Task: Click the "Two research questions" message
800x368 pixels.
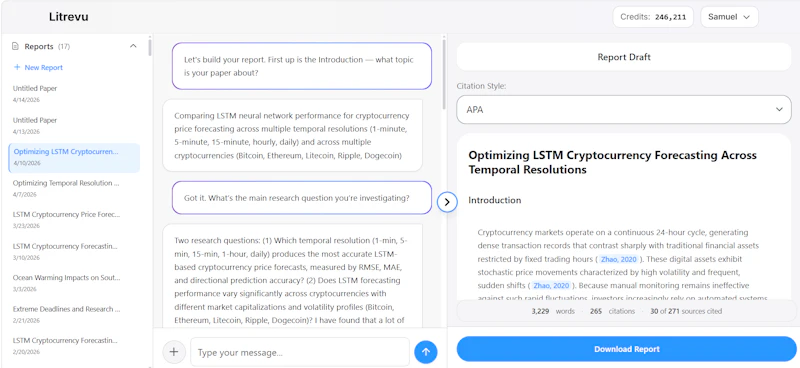Action: [x=292, y=277]
